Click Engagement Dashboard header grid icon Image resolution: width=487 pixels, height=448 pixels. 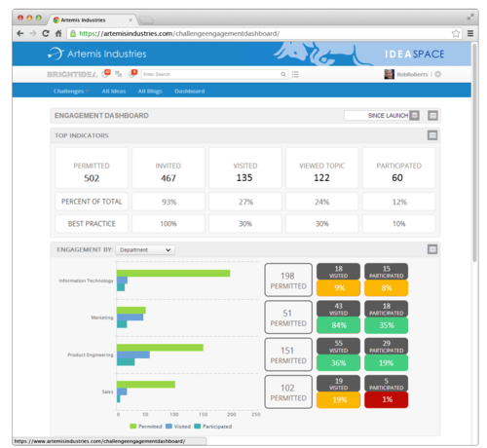click(432, 116)
